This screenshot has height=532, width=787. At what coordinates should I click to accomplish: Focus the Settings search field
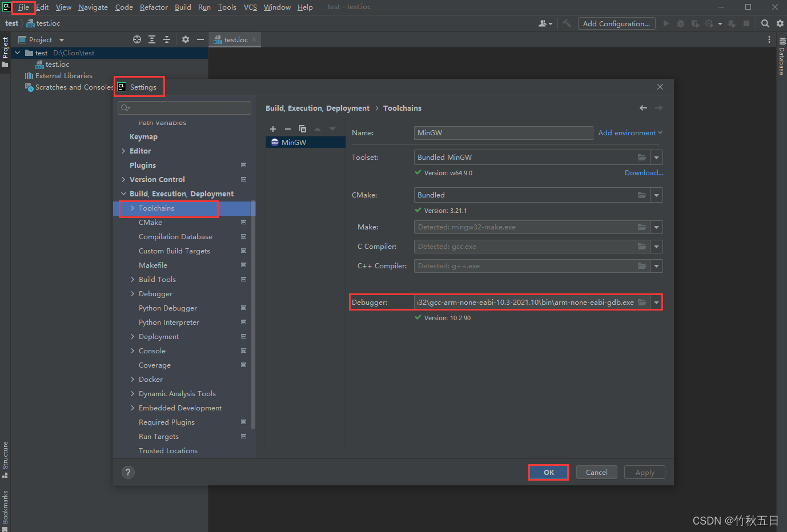(184, 108)
